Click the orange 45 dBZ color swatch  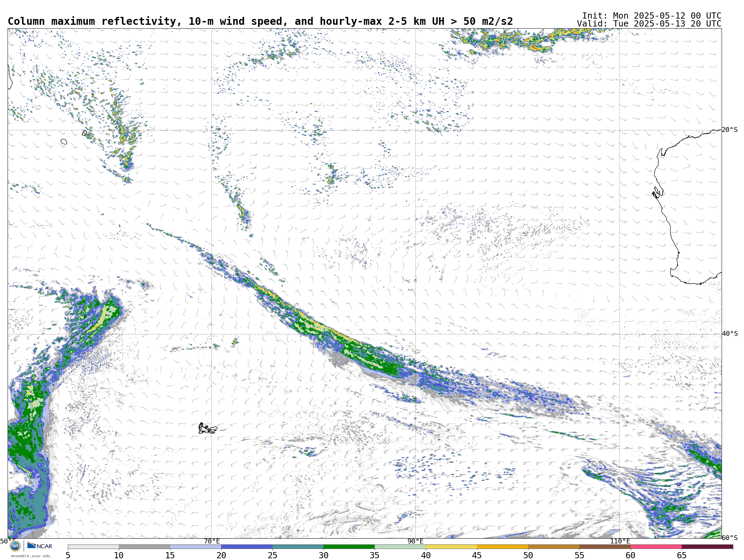[503, 547]
